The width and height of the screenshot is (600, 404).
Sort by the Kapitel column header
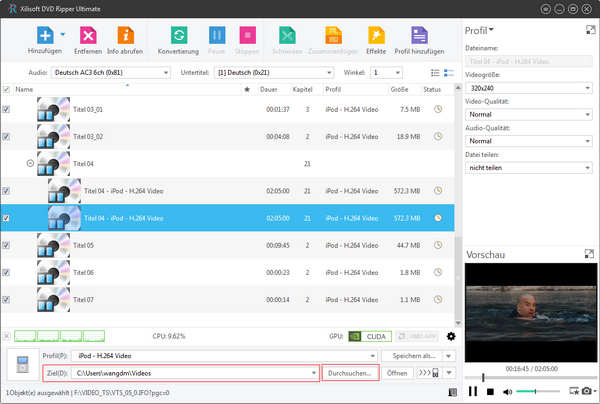[x=307, y=90]
